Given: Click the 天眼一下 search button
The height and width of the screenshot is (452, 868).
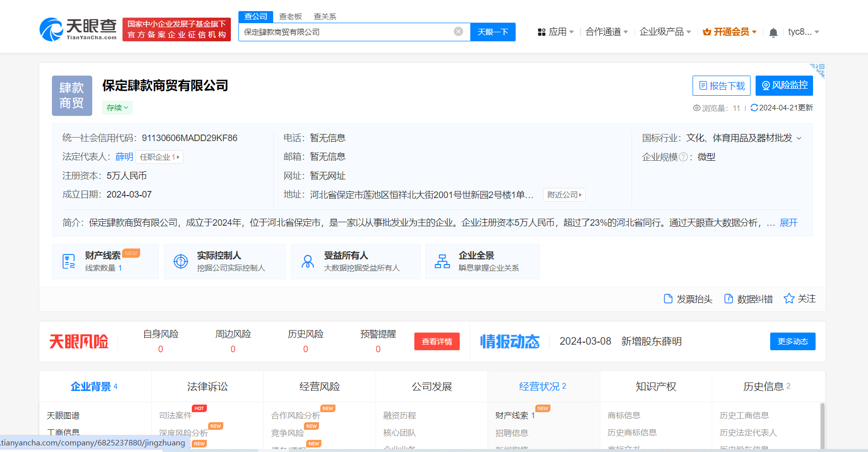Looking at the screenshot, I should coord(492,32).
